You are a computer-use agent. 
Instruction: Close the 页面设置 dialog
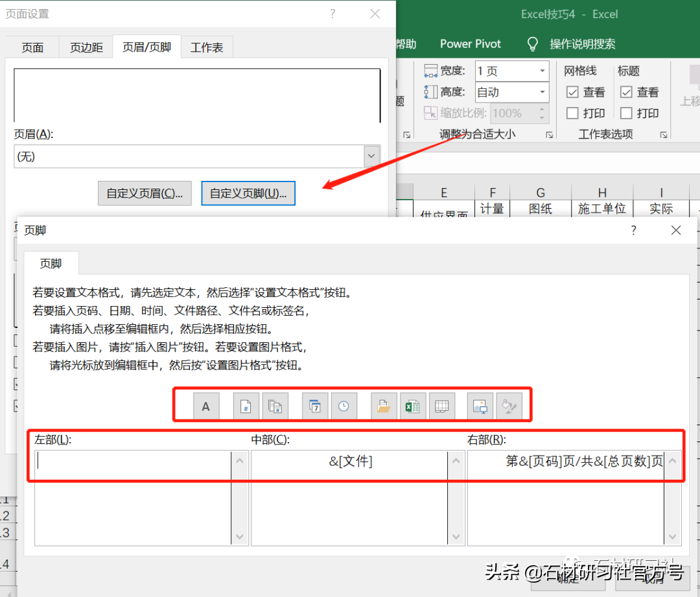(x=375, y=14)
